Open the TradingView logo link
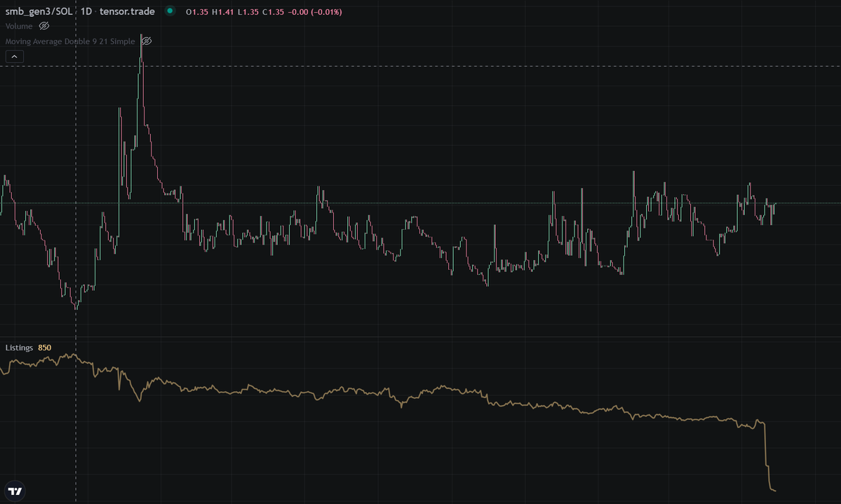Screen dimensions: 841x504 click(15, 491)
